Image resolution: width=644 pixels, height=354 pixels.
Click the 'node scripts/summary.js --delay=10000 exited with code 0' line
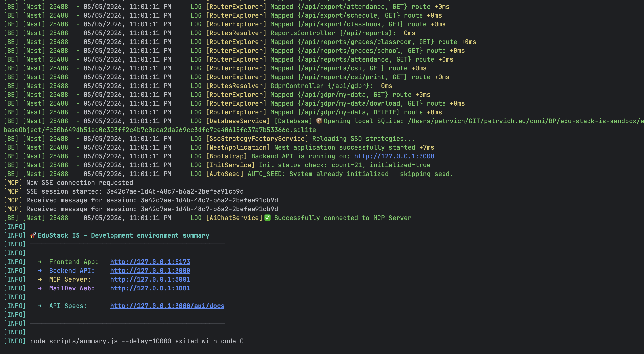point(137,341)
